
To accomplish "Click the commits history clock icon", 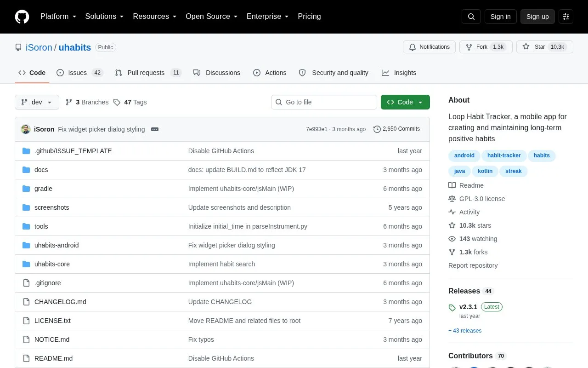I will click(x=377, y=129).
